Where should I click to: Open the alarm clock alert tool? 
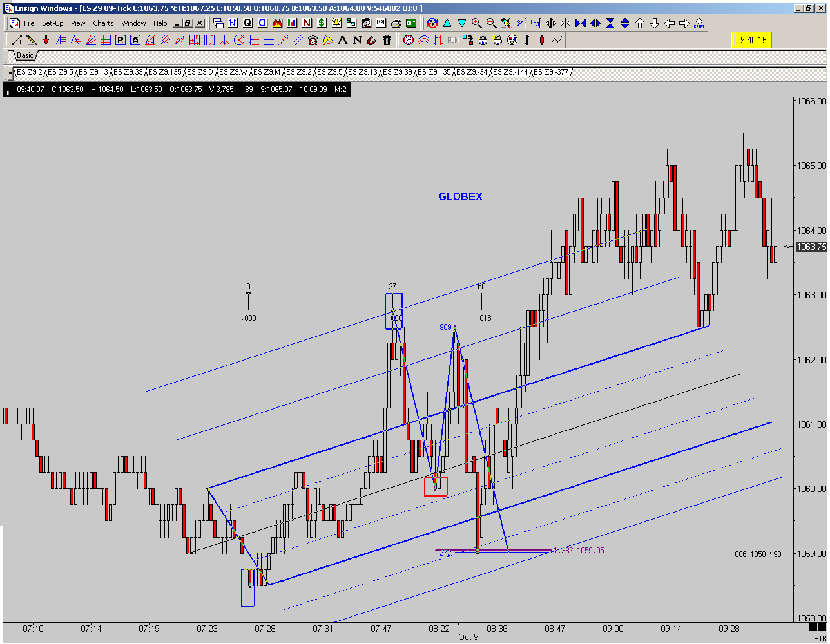[313, 40]
